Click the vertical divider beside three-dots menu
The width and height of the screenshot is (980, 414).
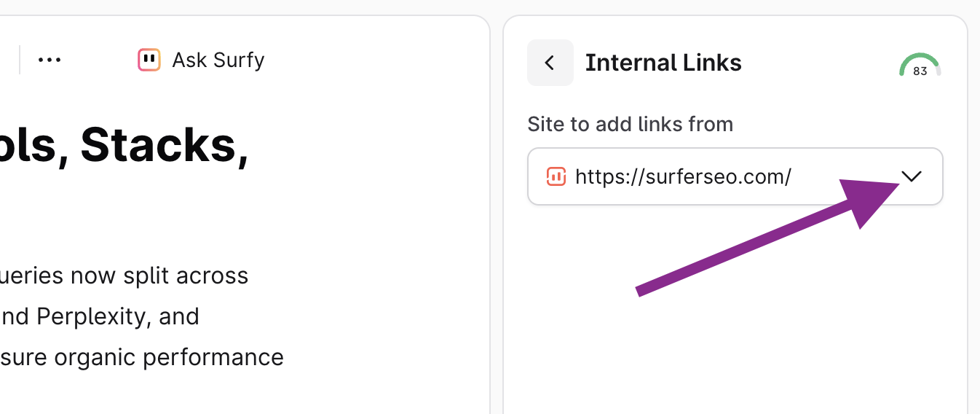click(x=20, y=60)
